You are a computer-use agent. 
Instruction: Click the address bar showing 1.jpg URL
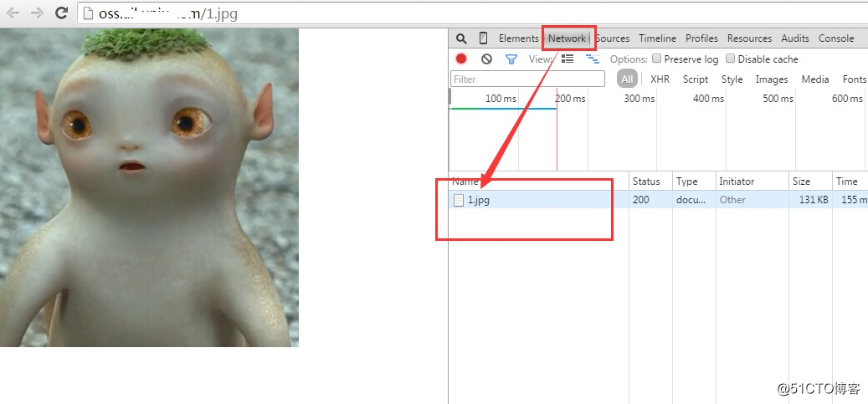tap(471, 13)
